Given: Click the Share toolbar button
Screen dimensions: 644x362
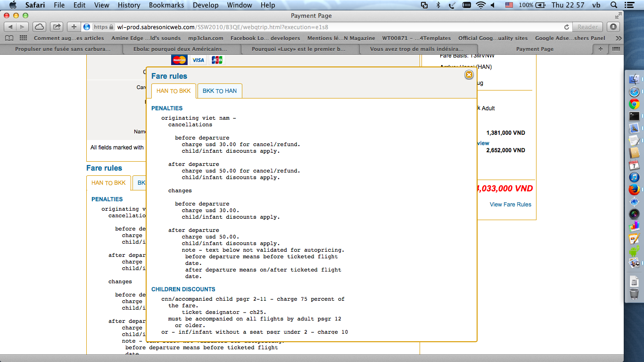Looking at the screenshot, I should [x=57, y=27].
